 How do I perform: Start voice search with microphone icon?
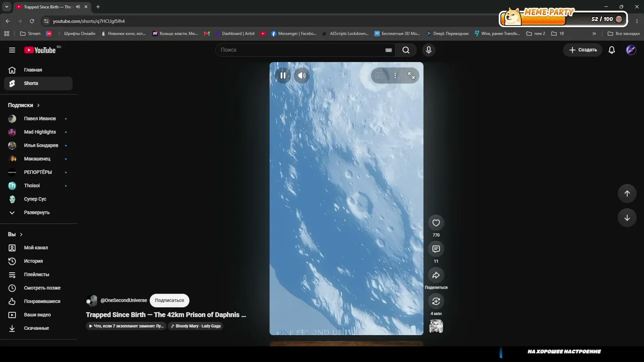(x=429, y=50)
